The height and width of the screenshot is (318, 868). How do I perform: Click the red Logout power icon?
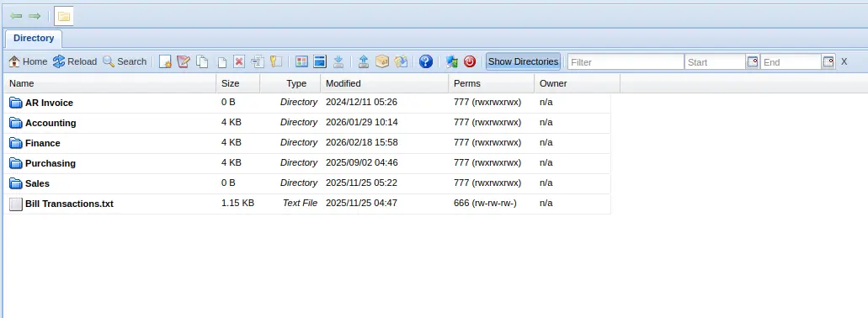[x=470, y=61]
